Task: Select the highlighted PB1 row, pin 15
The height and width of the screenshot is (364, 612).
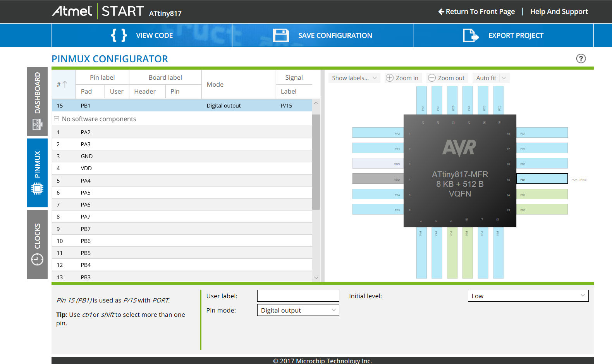Action: 182,105
